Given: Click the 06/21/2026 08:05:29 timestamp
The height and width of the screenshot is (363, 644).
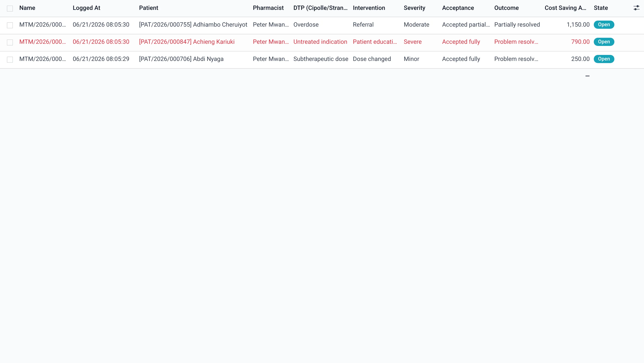Looking at the screenshot, I should click(101, 59).
